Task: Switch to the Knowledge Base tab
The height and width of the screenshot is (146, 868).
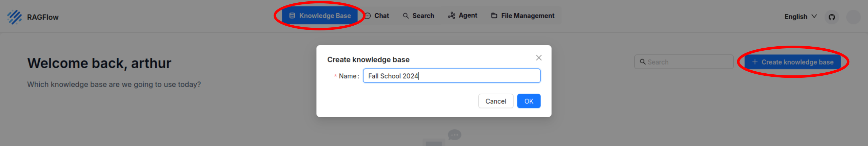Action: (x=320, y=16)
